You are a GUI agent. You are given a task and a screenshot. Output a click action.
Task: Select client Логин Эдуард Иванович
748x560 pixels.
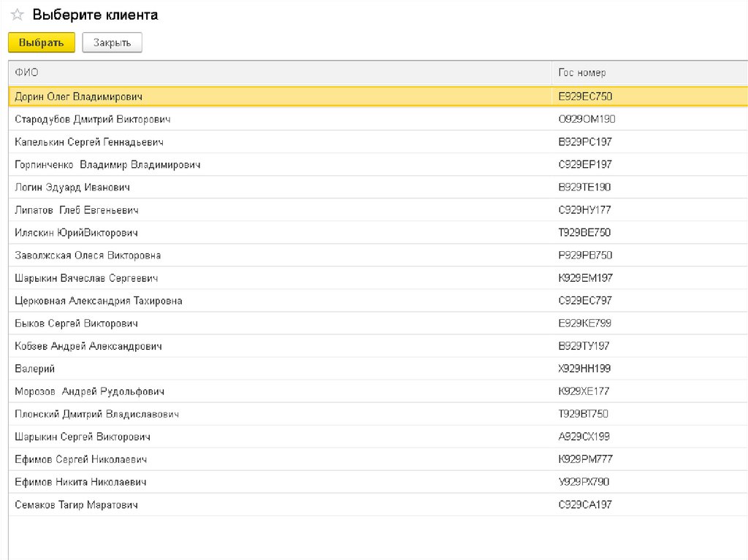tap(72, 187)
